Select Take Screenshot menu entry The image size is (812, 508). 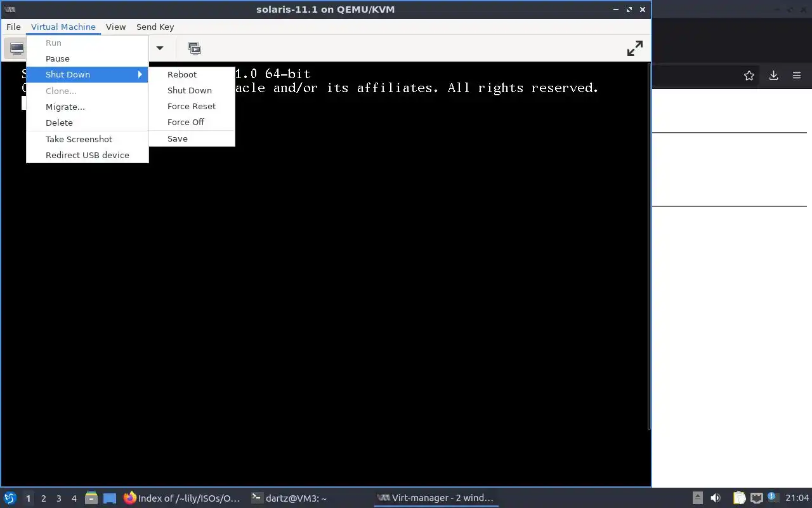[88, 139]
